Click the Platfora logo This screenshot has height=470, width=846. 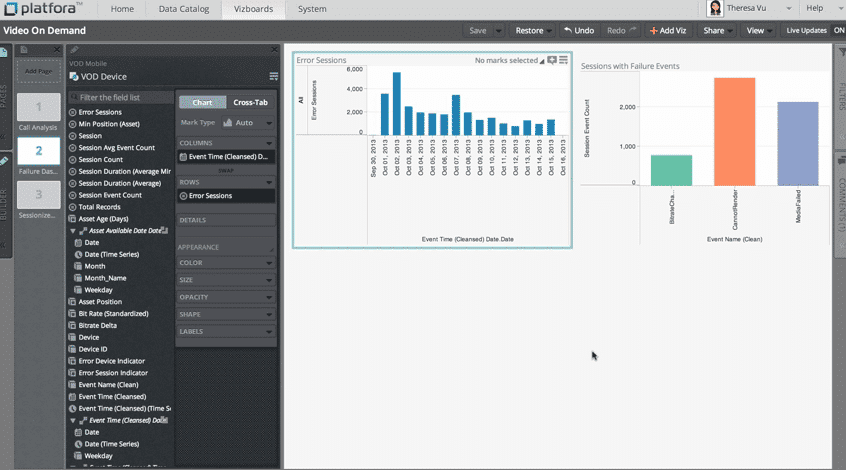click(x=47, y=9)
